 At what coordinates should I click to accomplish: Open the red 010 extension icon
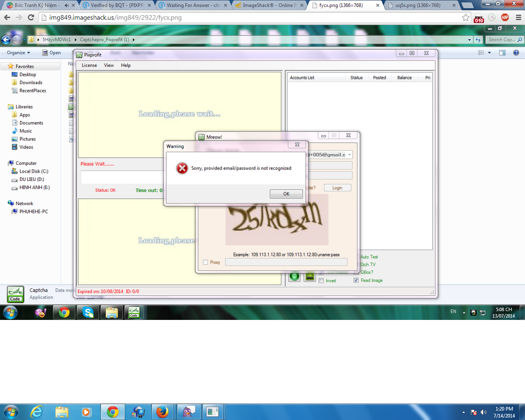click(x=479, y=18)
